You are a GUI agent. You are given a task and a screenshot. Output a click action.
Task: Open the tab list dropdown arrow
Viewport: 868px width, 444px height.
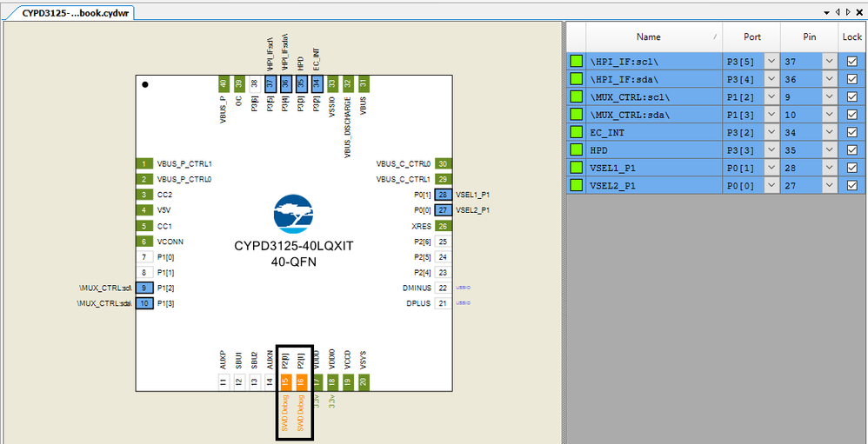(x=826, y=12)
